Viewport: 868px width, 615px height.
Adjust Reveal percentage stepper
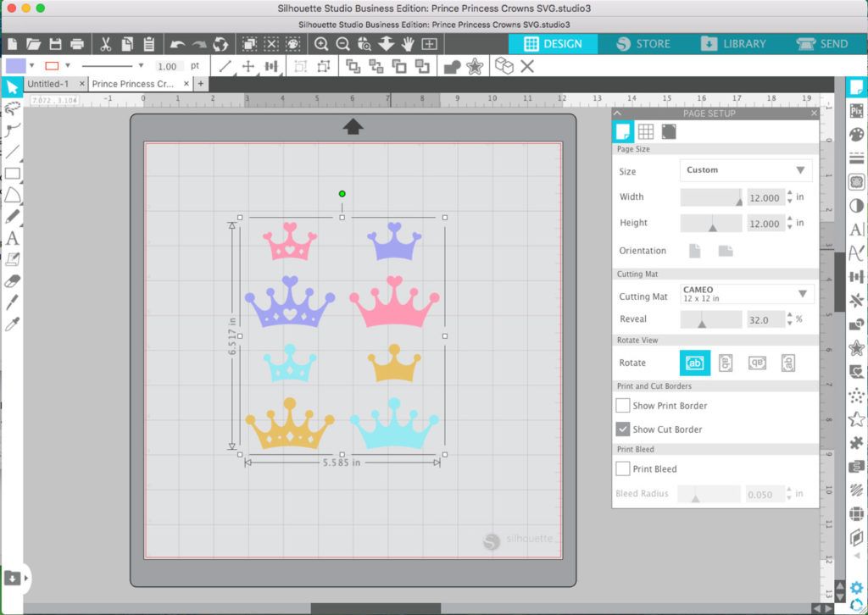tap(790, 319)
